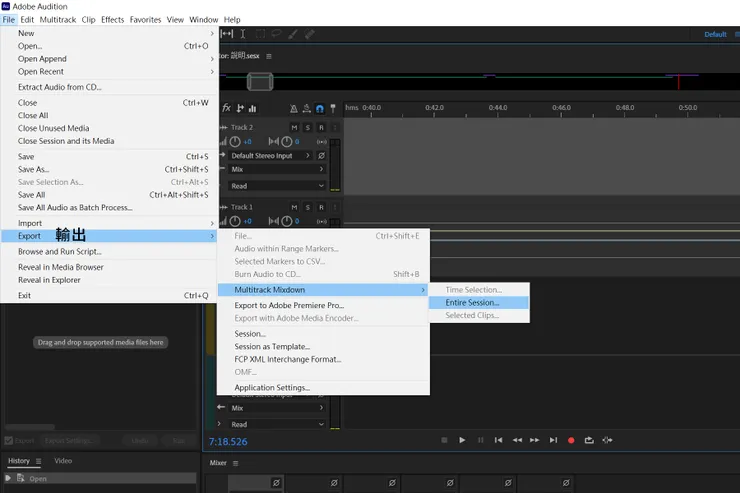Mute Track 2 with M button
Viewport: 740px width, 493px height.
click(x=294, y=127)
